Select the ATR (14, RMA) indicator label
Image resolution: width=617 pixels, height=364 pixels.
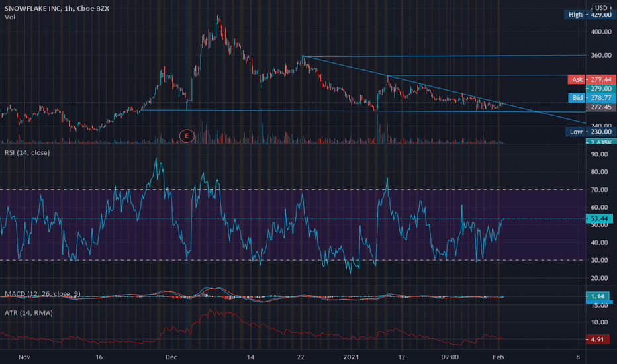tap(28, 313)
